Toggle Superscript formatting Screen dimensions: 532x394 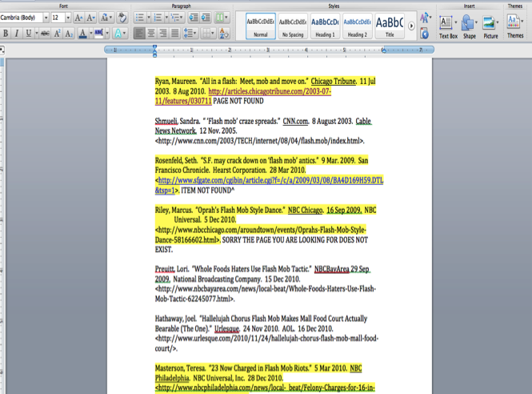click(57, 34)
